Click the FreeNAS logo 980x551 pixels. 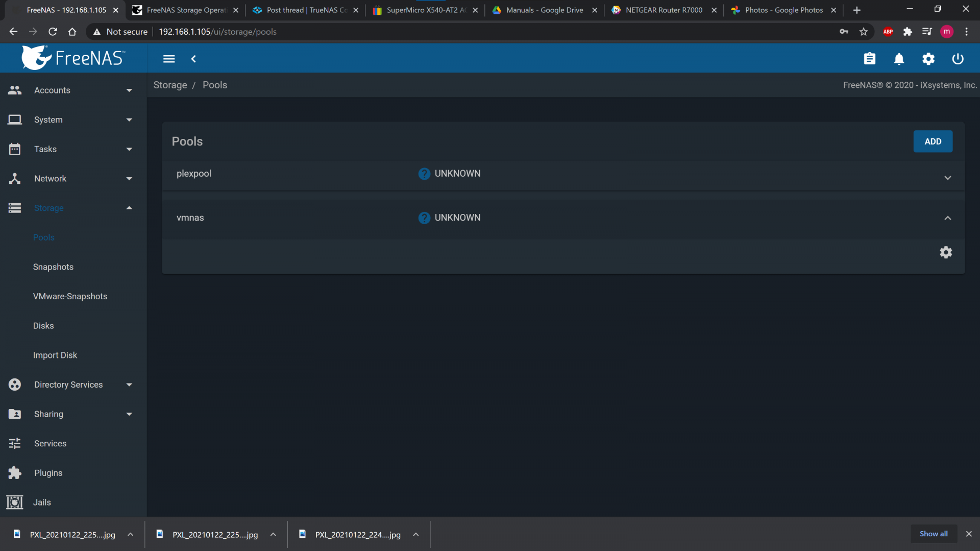(x=73, y=58)
